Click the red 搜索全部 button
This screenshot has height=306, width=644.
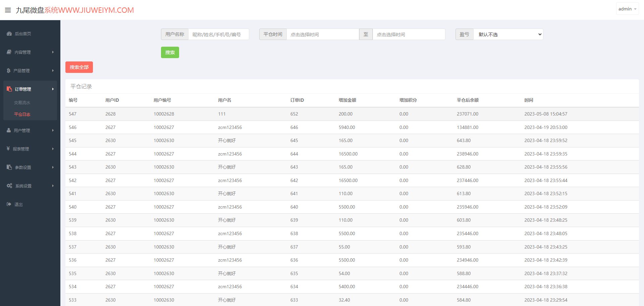[79, 67]
